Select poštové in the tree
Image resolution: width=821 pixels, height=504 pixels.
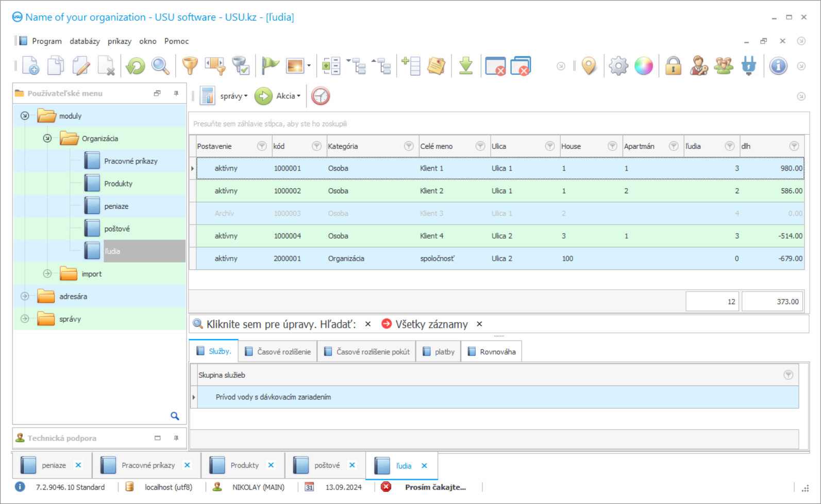tap(117, 229)
